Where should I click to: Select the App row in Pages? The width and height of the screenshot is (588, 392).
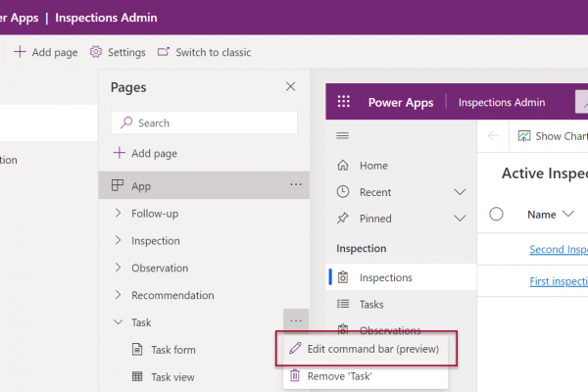[x=204, y=185]
